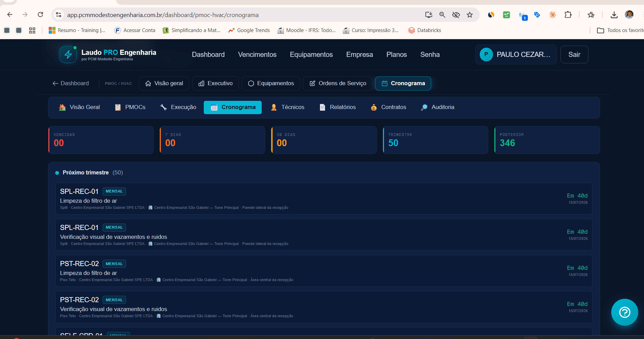This screenshot has width=644, height=339.
Task: Select the 30 Dias summary card
Action: pyautogui.click(x=324, y=140)
